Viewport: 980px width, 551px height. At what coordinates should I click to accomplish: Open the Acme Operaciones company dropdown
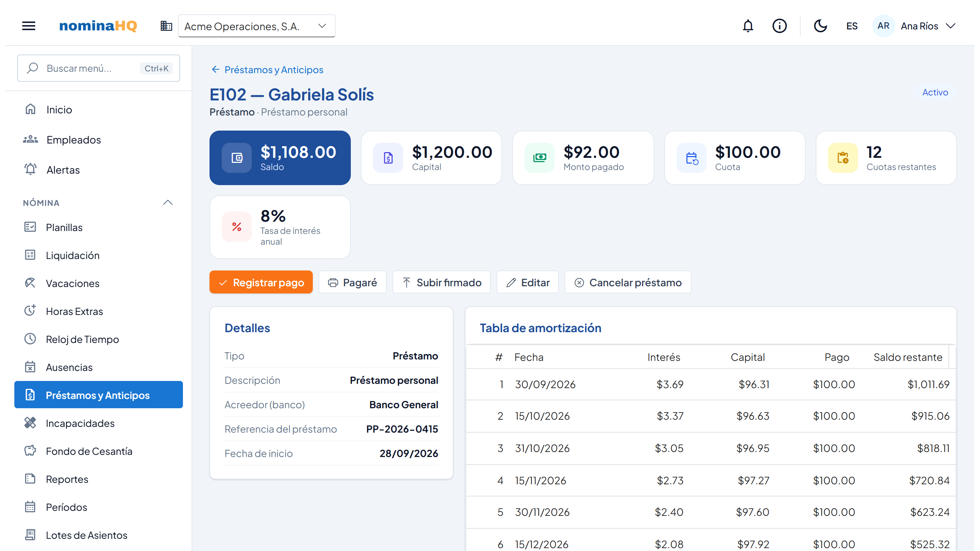click(x=256, y=26)
